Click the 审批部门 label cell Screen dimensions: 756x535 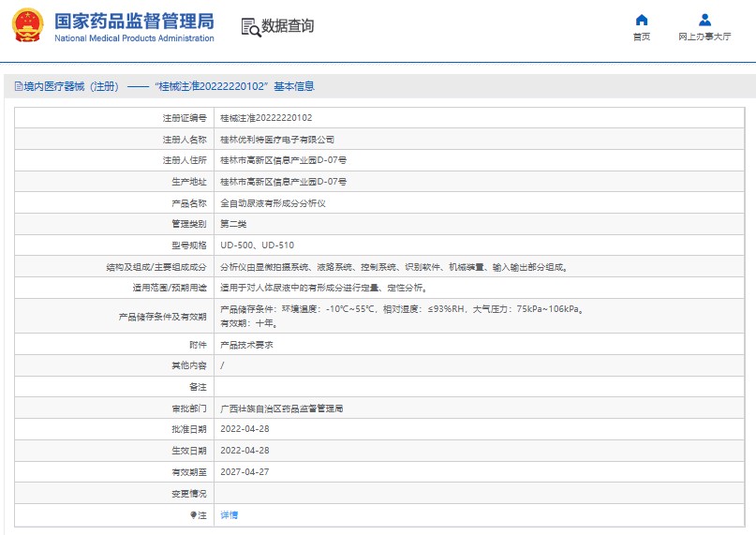114,409
